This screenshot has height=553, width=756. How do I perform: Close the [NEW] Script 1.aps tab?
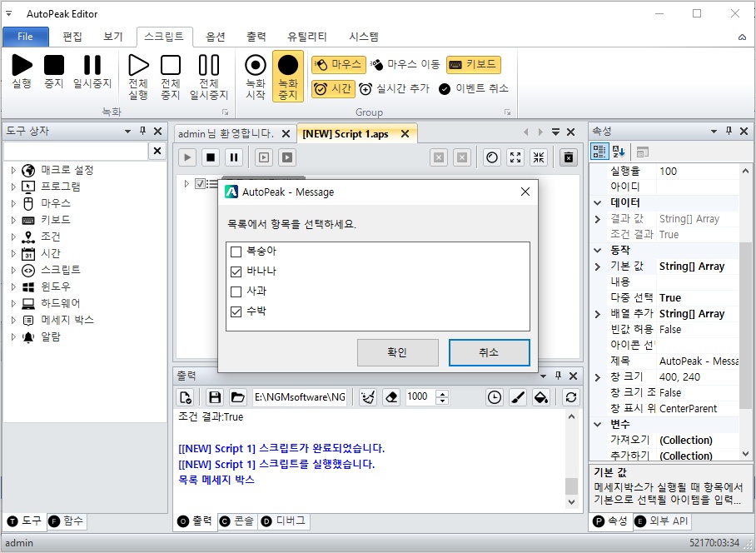[405, 133]
